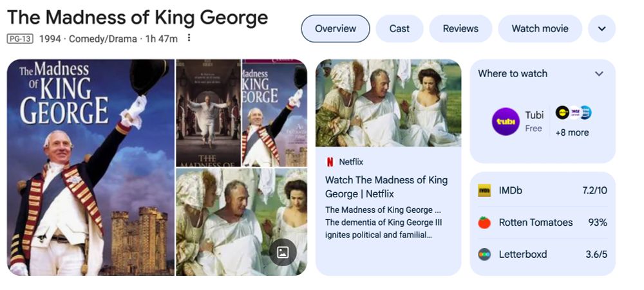Image resolution: width=644 pixels, height=290 pixels.
Task: Click the cluster of streaming service icons
Action: pos(574,113)
